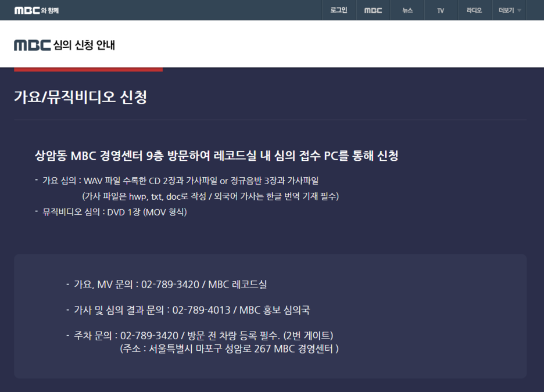Click the address line '서울특별시 마포구 성암로 267'
This screenshot has width=544, height=392.
point(230,348)
